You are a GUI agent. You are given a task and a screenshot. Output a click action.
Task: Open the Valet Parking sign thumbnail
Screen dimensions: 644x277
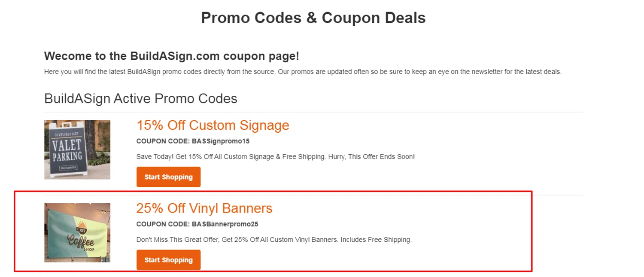coord(77,149)
